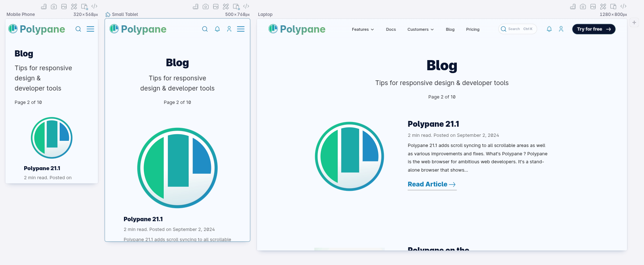The height and width of the screenshot is (265, 644).
Task: Open devtools code icon for Small Tablet pane
Action: click(246, 7)
